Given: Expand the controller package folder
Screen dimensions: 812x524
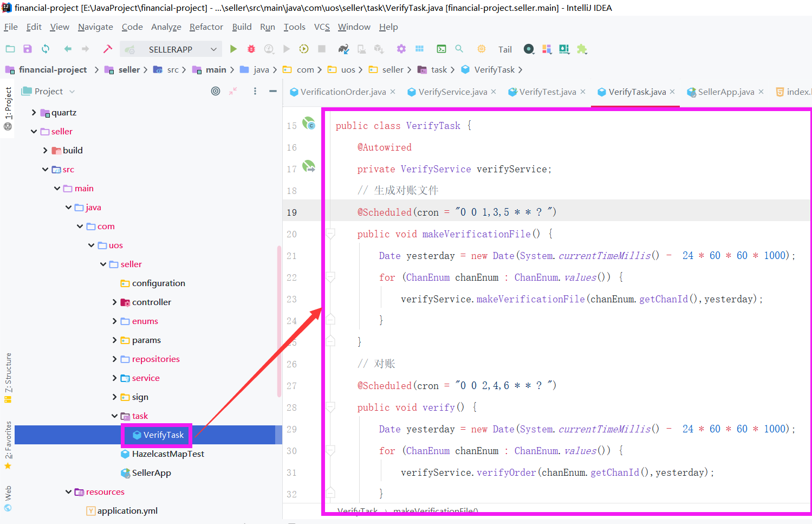Looking at the screenshot, I should 113,302.
